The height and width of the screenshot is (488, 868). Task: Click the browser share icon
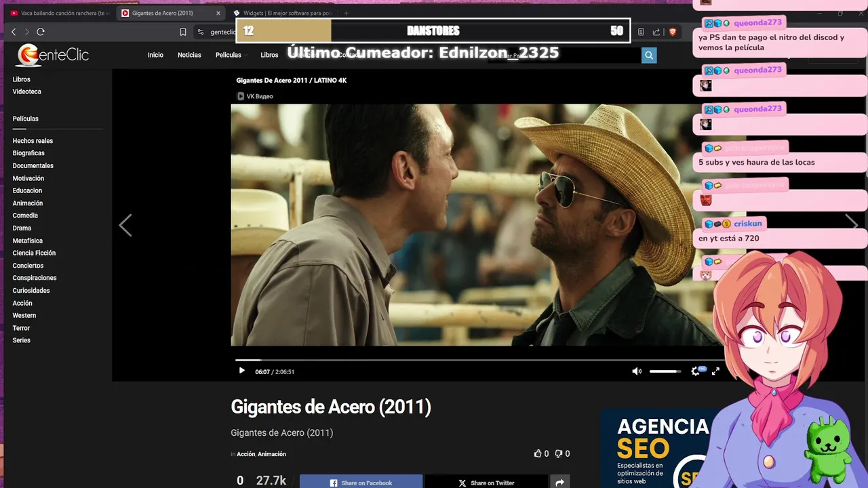point(656,32)
